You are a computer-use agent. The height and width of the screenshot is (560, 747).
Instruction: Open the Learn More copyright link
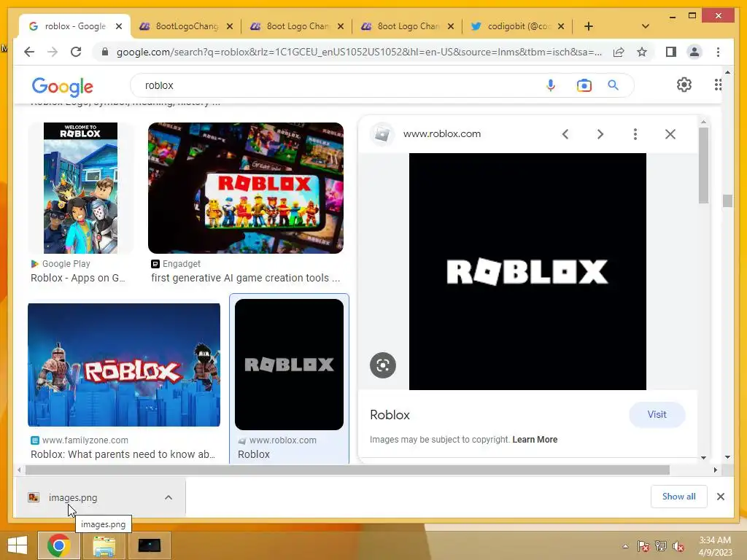[535, 440]
